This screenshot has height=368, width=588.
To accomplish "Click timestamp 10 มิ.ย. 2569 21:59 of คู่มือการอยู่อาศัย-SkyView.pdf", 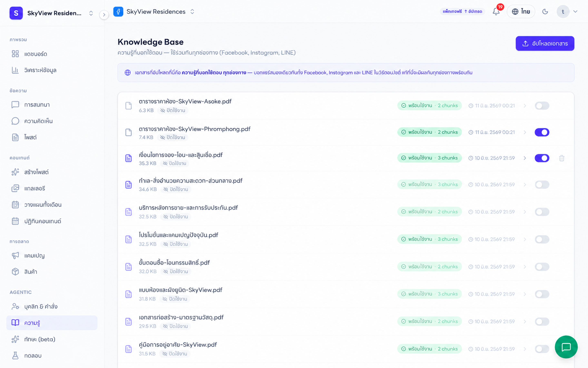I will click(x=491, y=349).
